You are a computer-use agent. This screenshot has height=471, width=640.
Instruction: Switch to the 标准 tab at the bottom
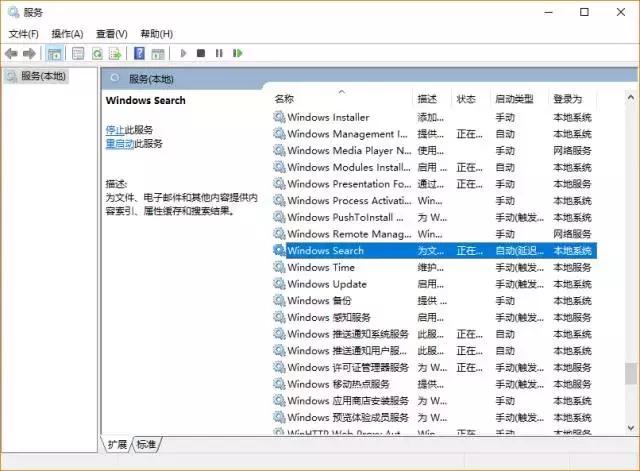pyautogui.click(x=146, y=444)
